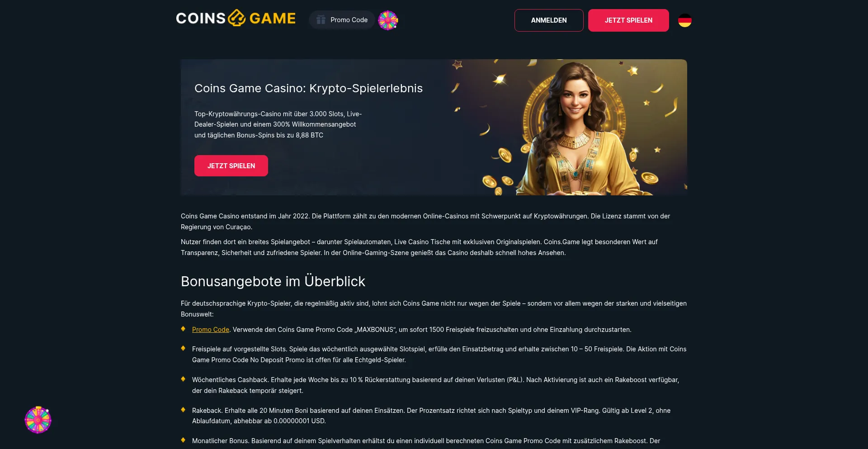868x449 pixels.
Task: Click the JETZT SPIELEN button in the banner
Action: tap(231, 166)
